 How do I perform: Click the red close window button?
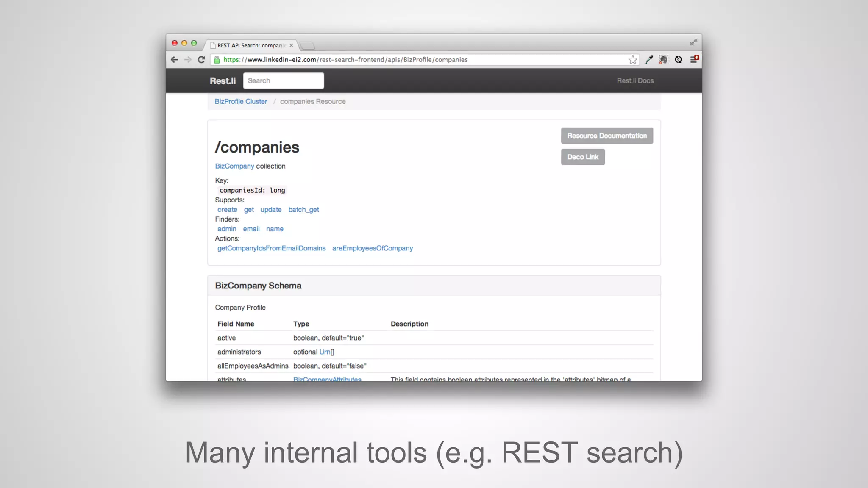pos(174,43)
